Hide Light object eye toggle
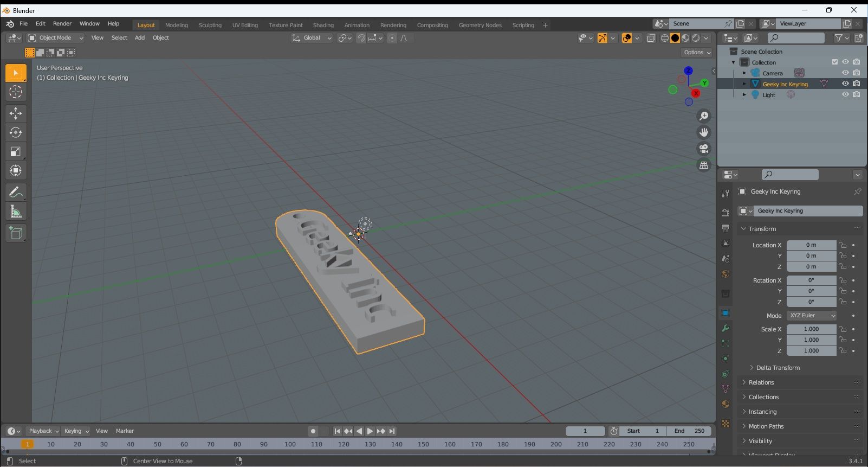The width and height of the screenshot is (868, 467). pos(845,94)
